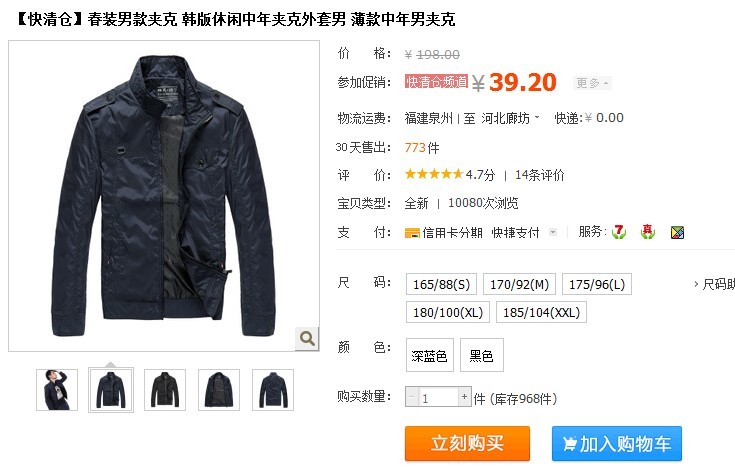This screenshot has height=474, width=735.
Task: Click the purchase quantity input field
Action: [x=438, y=397]
